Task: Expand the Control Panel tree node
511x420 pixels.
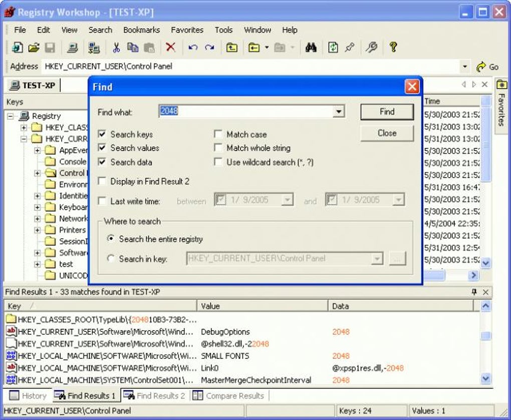Action: point(38,173)
